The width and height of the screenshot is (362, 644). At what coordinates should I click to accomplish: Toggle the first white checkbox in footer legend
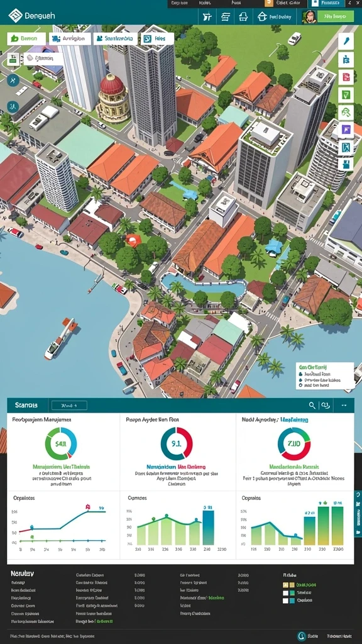[286, 592]
